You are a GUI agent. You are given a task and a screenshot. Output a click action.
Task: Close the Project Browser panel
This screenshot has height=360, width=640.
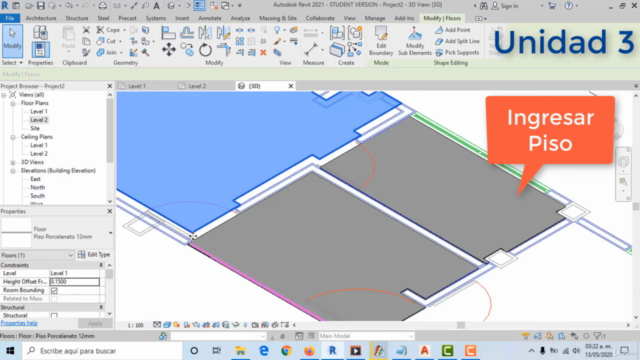[109, 86]
